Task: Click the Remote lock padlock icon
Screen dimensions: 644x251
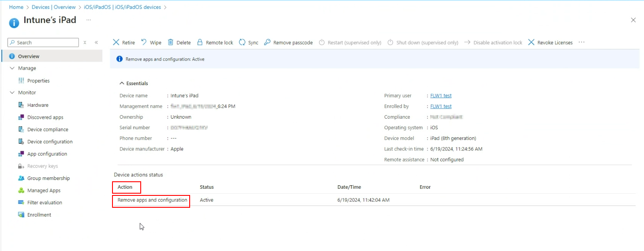Action: click(x=200, y=42)
